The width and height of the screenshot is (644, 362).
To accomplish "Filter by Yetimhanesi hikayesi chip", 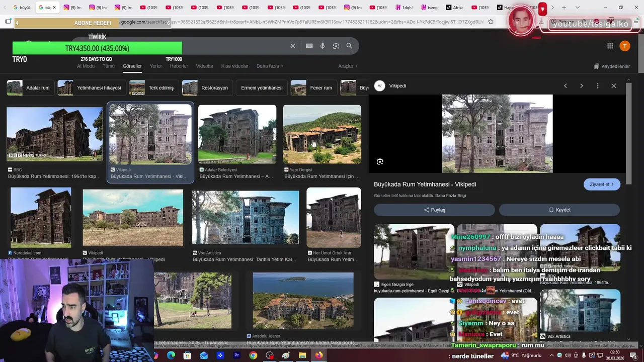I will (x=91, y=87).
